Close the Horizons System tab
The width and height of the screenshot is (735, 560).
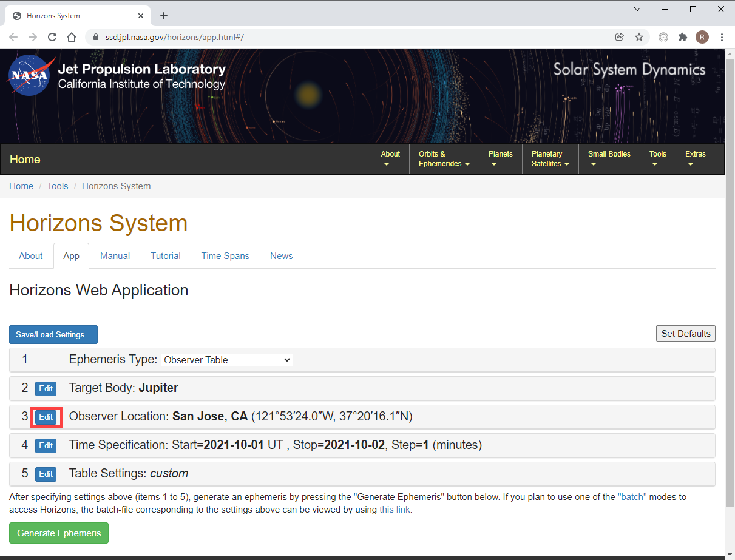tap(140, 16)
